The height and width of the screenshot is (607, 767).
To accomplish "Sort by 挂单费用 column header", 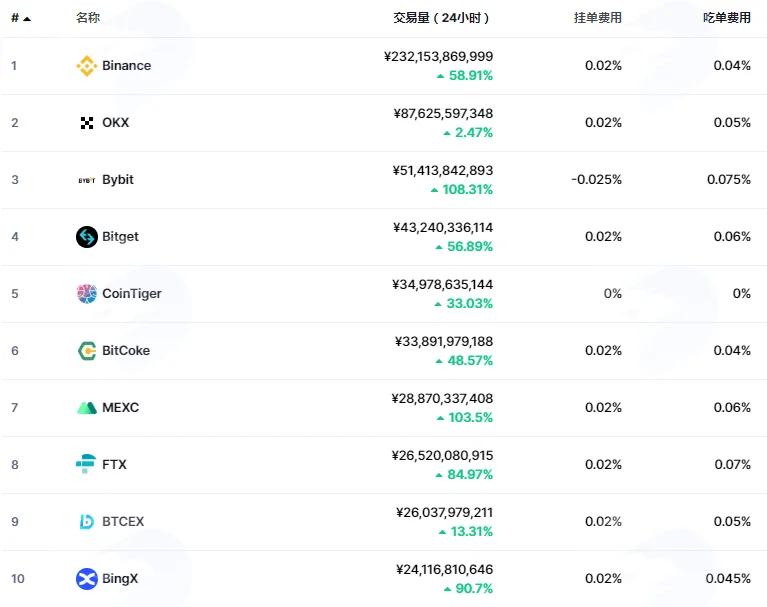I will point(597,18).
